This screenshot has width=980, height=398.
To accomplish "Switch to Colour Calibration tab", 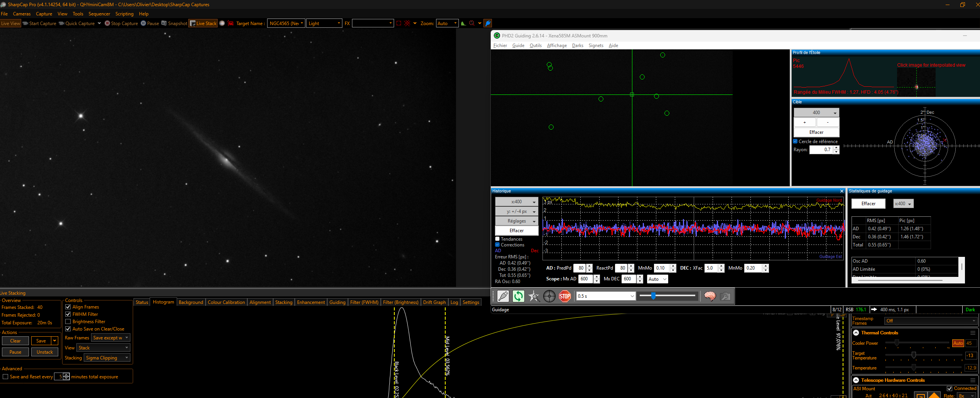I will pos(226,302).
